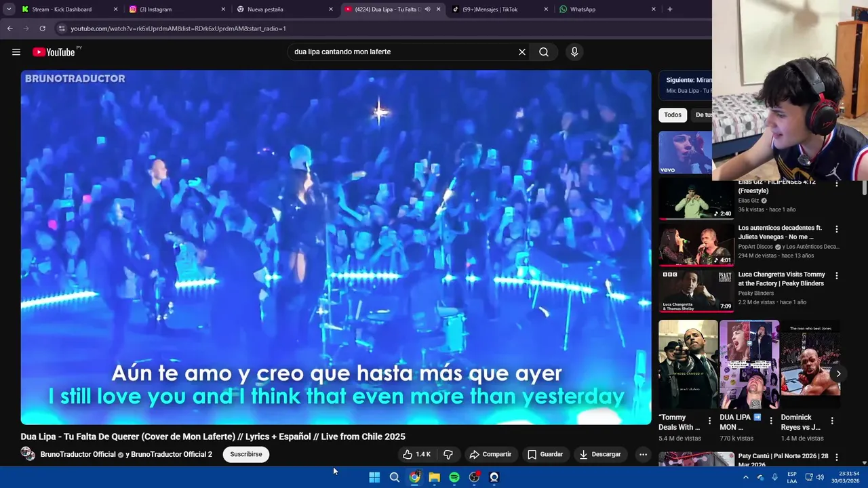Open Windows taskbar search
Screen dimensions: 868x488
394,477
